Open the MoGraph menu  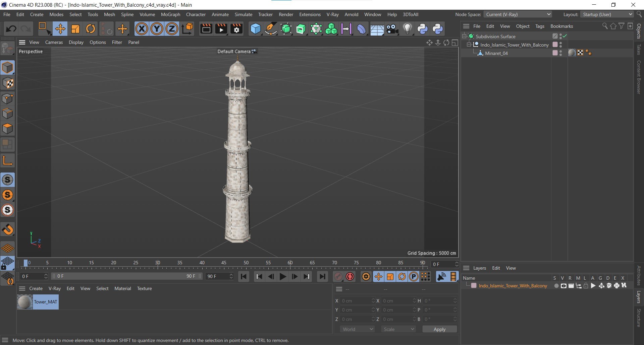pyautogui.click(x=170, y=14)
